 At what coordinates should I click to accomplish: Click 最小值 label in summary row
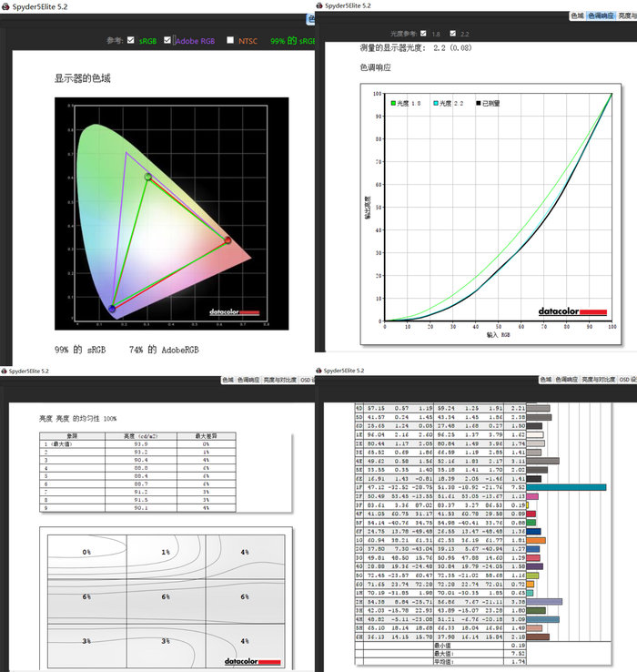(441, 646)
